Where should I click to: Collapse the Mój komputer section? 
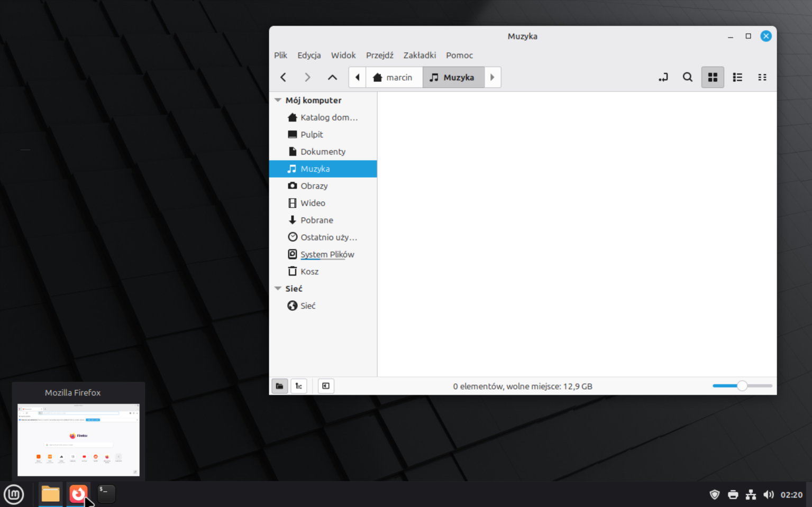point(278,100)
